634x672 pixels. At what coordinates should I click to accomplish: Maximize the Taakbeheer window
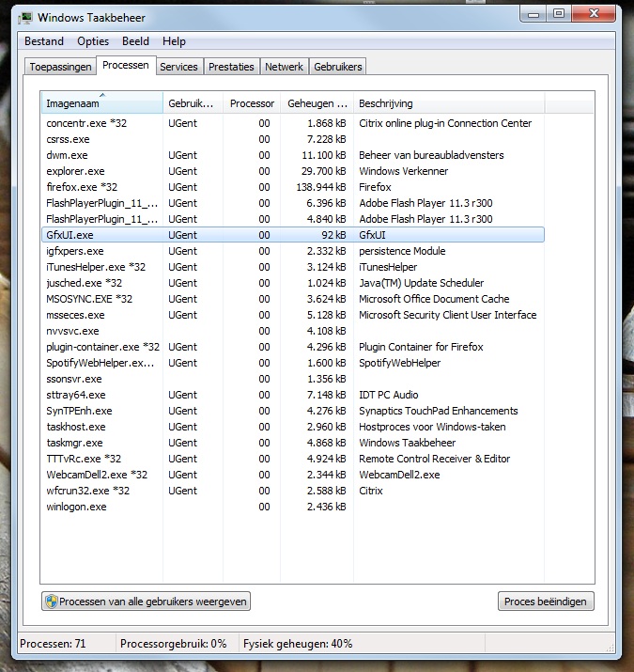[x=559, y=14]
